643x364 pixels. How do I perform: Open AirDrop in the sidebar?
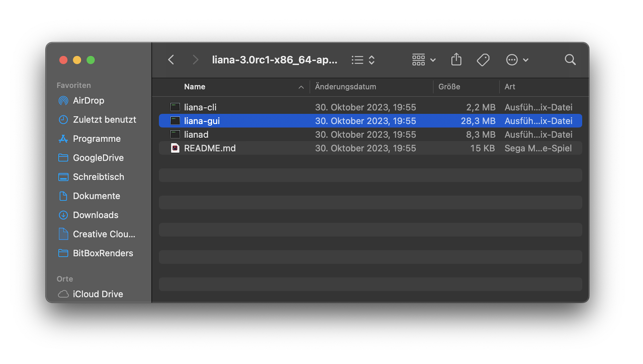point(88,100)
